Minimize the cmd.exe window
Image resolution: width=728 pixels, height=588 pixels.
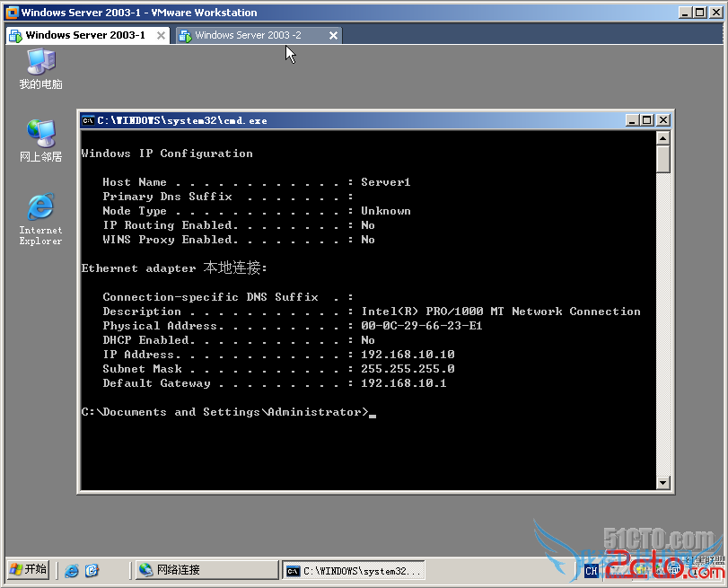[631, 120]
